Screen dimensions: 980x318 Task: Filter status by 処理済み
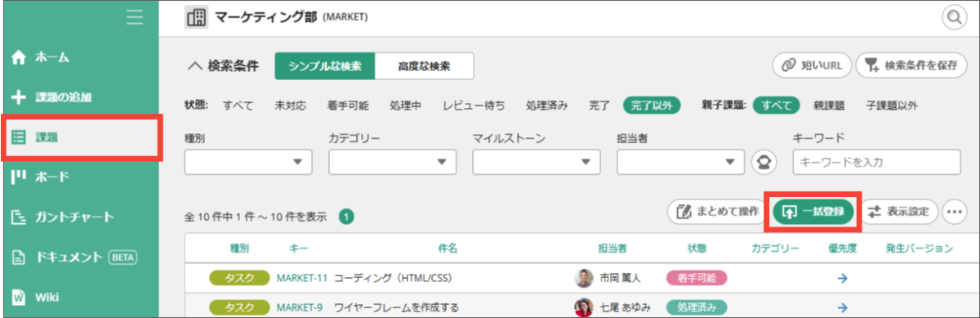click(x=546, y=105)
